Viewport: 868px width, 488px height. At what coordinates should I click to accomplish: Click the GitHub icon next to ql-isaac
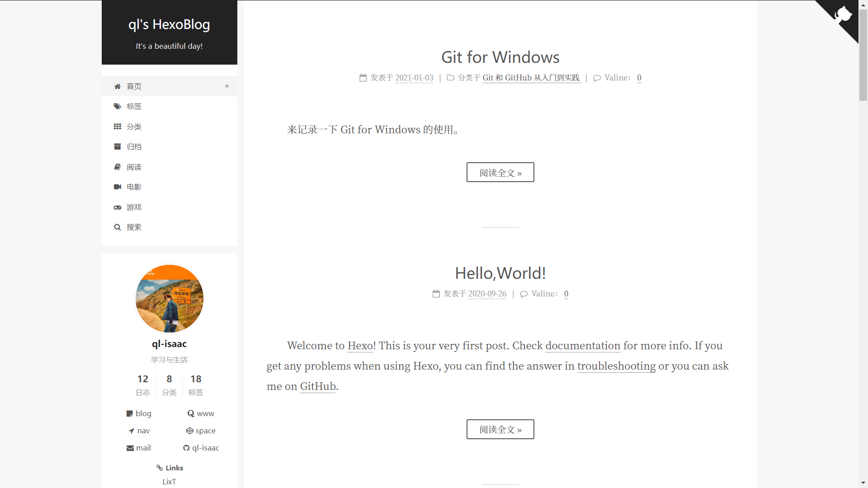coord(186,448)
